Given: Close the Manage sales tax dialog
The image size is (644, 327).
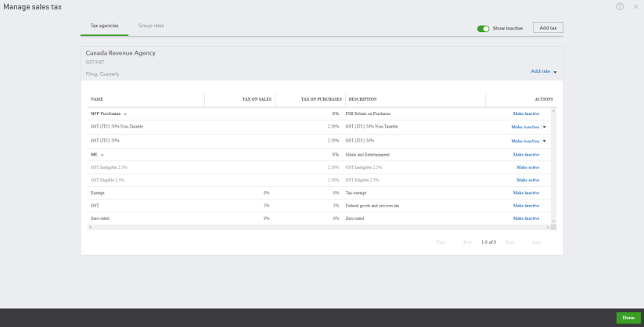Looking at the screenshot, I should (x=635, y=6).
